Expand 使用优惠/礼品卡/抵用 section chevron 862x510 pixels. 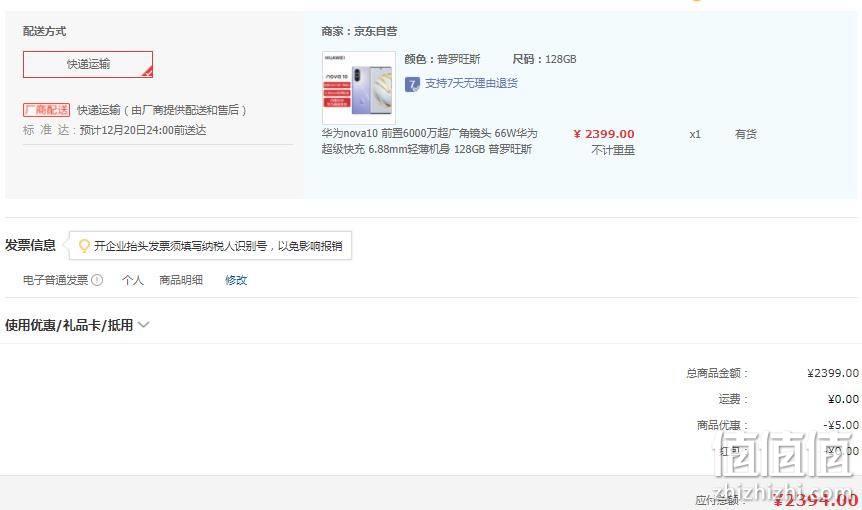pyautogui.click(x=143, y=325)
